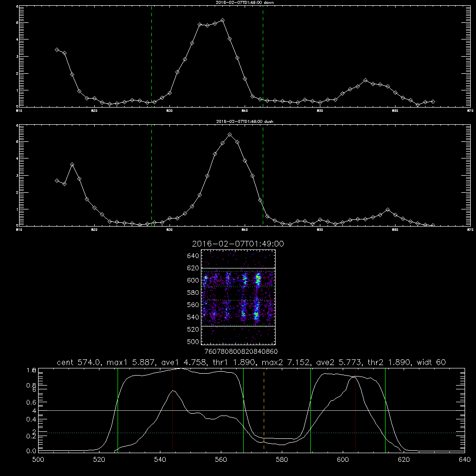The width and height of the screenshot is (476, 476).
Task: Click solid green boundary line near 614
Action: (385, 410)
